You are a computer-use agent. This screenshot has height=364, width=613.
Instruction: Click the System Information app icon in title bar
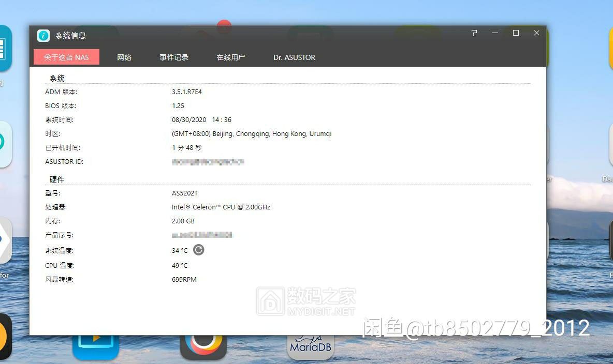pos(43,36)
